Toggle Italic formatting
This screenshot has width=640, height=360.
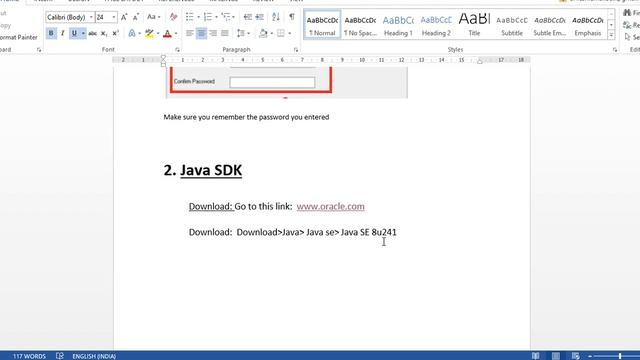[62, 33]
